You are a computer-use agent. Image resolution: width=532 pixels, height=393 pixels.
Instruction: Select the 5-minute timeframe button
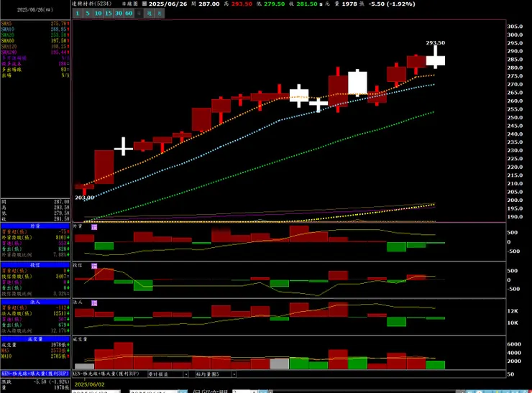pyautogui.click(x=88, y=13)
